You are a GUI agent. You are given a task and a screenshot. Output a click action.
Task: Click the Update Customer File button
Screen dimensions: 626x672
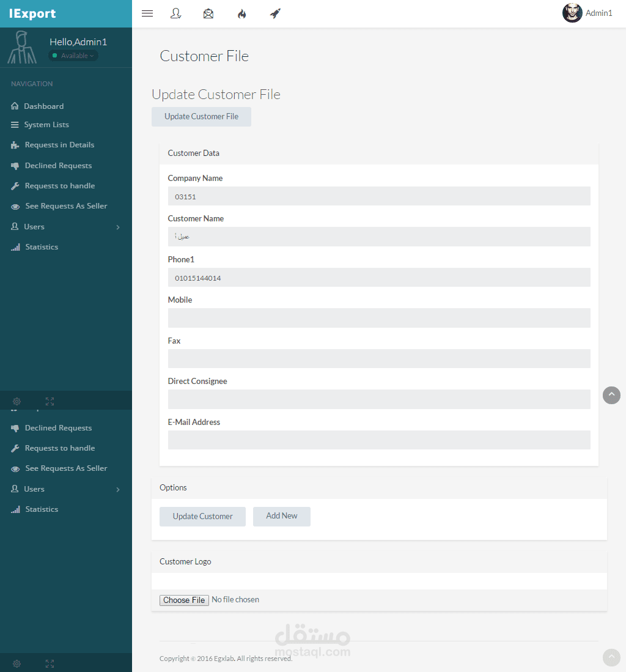pos(201,117)
